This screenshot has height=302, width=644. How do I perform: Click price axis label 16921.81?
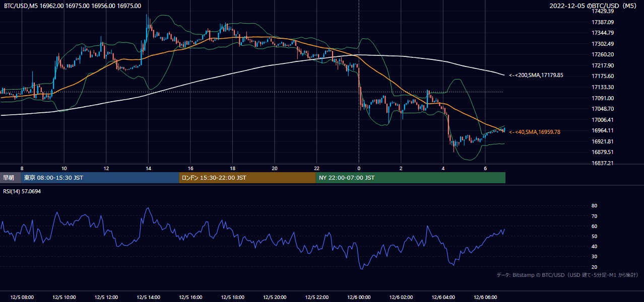pos(602,141)
